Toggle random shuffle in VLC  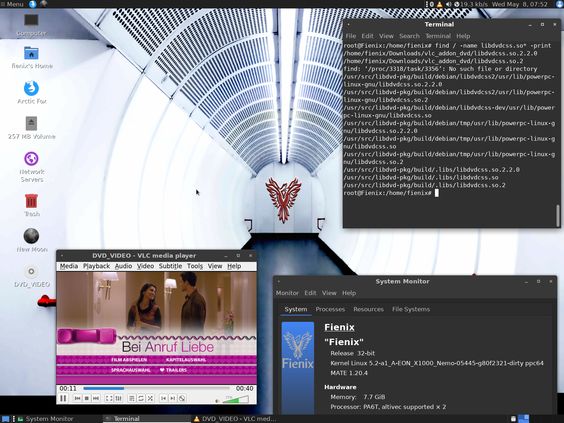pyautogui.click(x=150, y=398)
